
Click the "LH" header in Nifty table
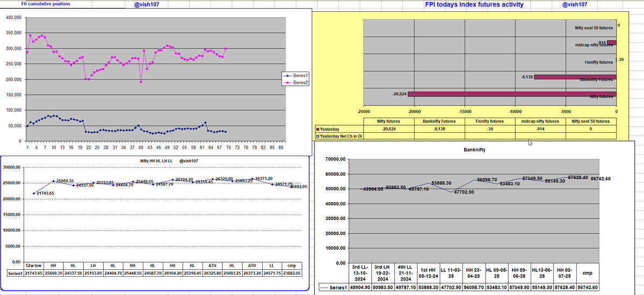pos(93,265)
